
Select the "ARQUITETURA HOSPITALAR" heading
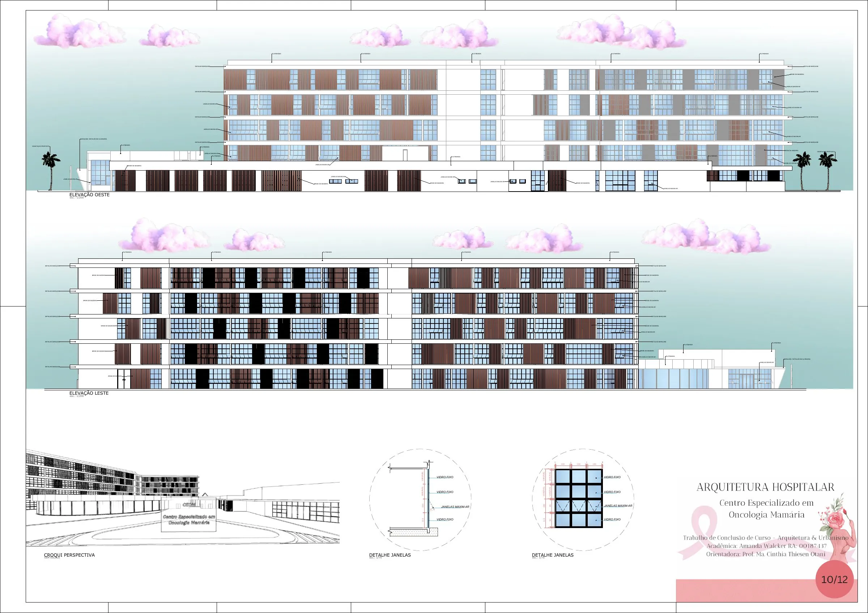pyautogui.click(x=765, y=488)
